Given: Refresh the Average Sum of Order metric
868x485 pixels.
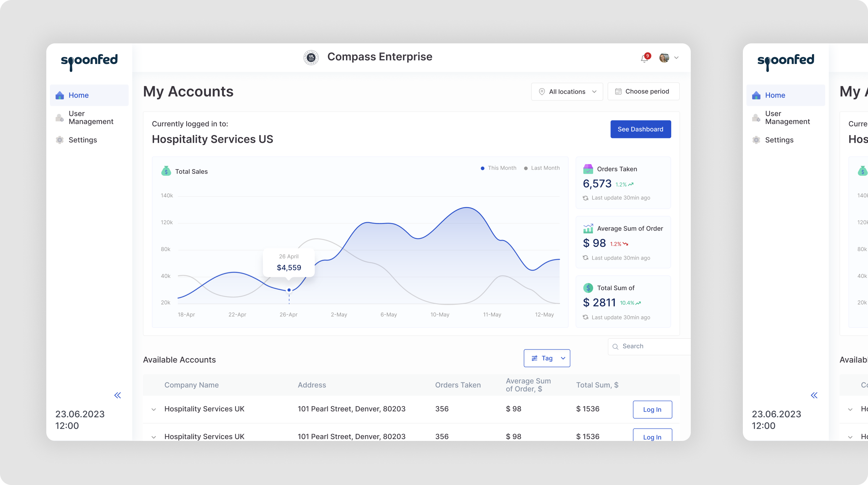Looking at the screenshot, I should click(586, 258).
